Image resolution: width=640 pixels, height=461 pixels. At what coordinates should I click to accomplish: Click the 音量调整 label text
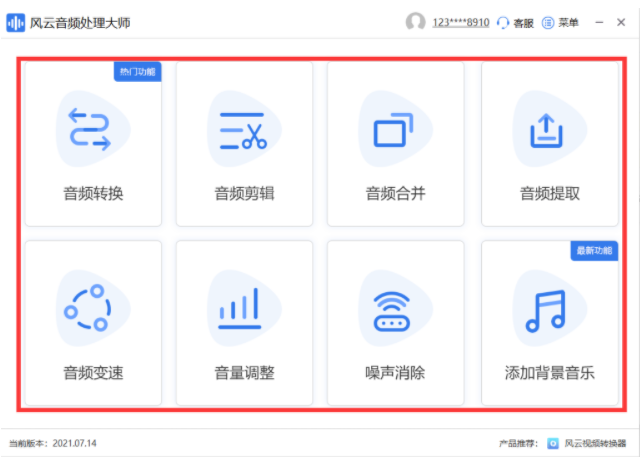244,373
